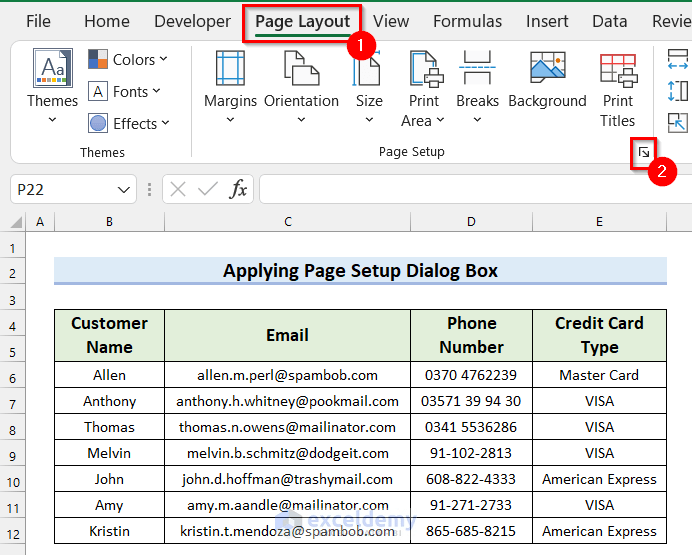The height and width of the screenshot is (555, 692).
Task: Select cell thomas.n.owens@mailinator.com
Action: pyautogui.click(x=288, y=427)
